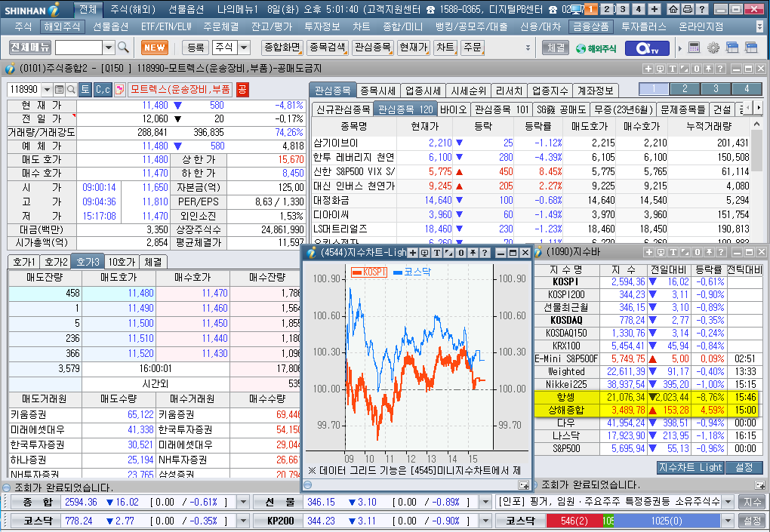This screenshot has width=770, height=532.
Task: Open the 해외주식 globe shortcut
Action: pos(596,48)
